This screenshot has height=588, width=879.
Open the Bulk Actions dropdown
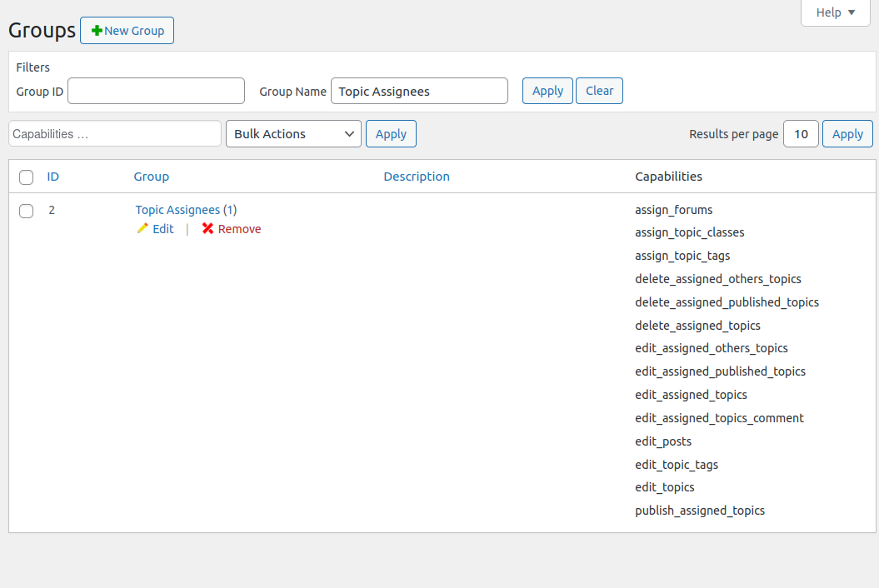(x=293, y=134)
